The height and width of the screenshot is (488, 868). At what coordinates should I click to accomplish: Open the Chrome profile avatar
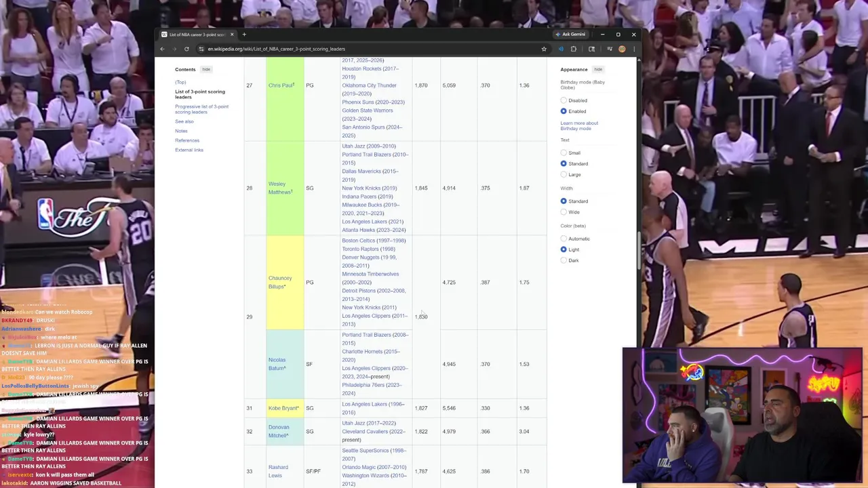click(x=622, y=49)
